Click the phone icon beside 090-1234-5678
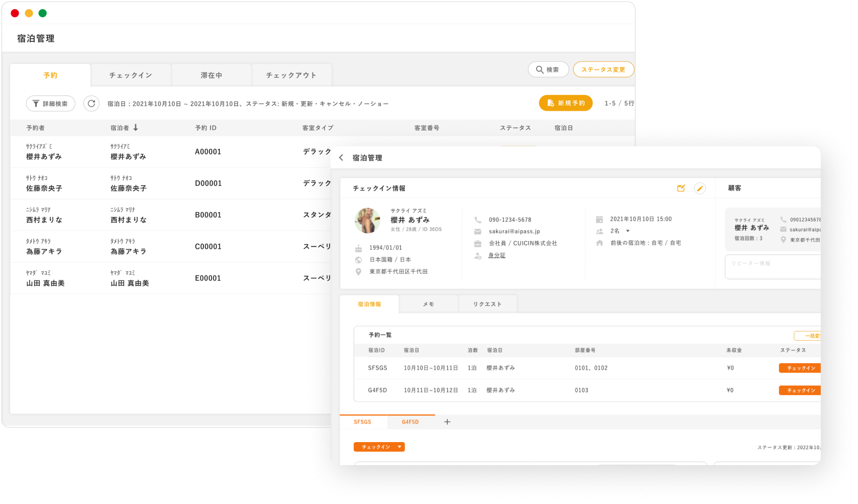The image size is (858, 504). point(478,219)
